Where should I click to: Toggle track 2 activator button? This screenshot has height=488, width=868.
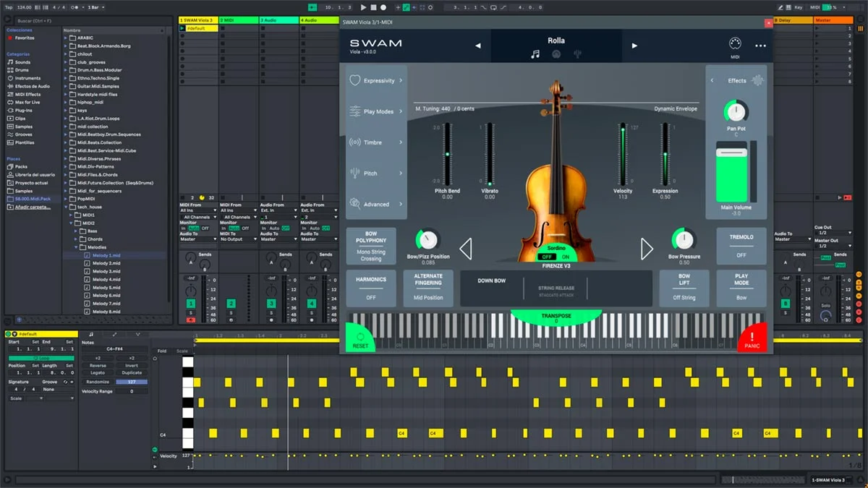[x=231, y=304]
